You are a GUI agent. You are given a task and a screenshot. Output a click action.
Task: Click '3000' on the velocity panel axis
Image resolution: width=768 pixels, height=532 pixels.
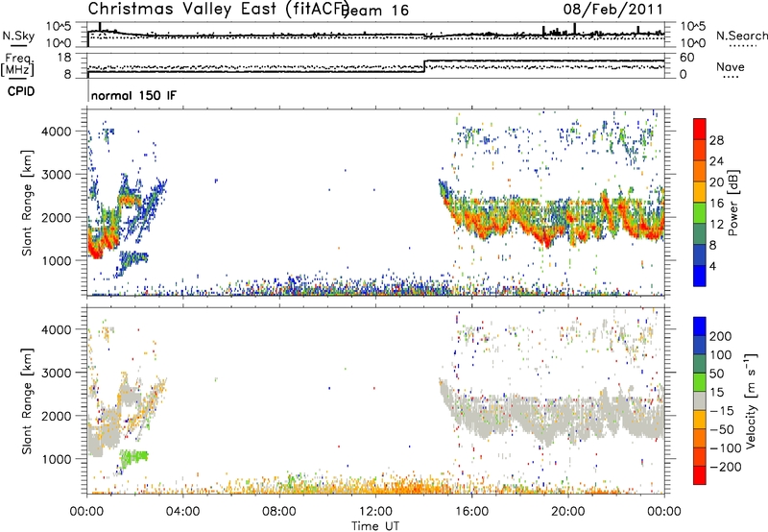(57, 373)
